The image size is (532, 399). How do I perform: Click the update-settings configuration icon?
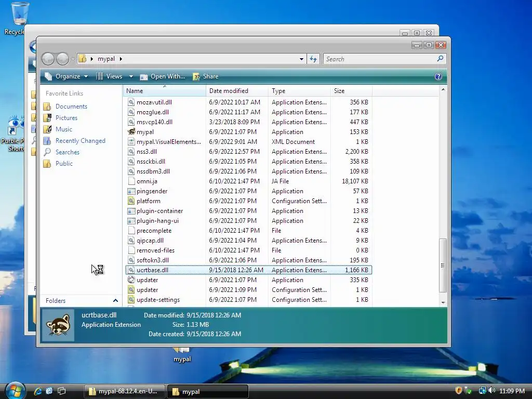pyautogui.click(x=131, y=300)
